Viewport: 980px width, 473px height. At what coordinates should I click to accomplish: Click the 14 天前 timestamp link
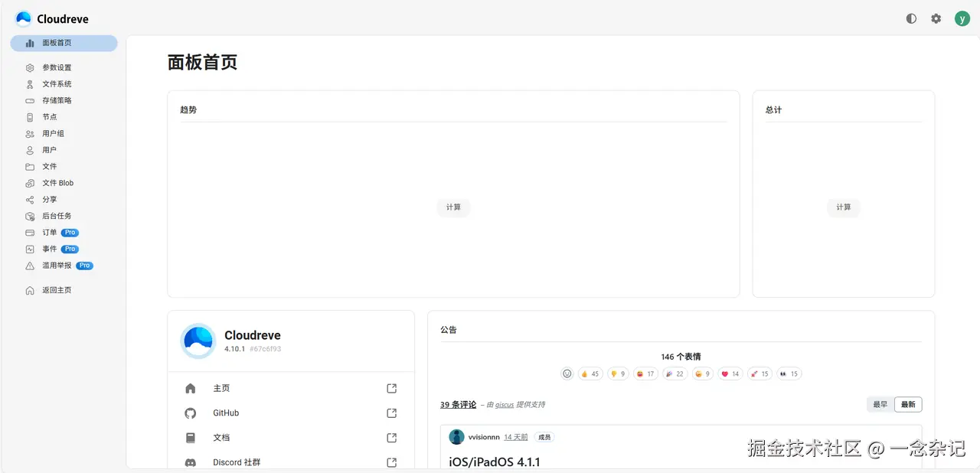click(516, 437)
